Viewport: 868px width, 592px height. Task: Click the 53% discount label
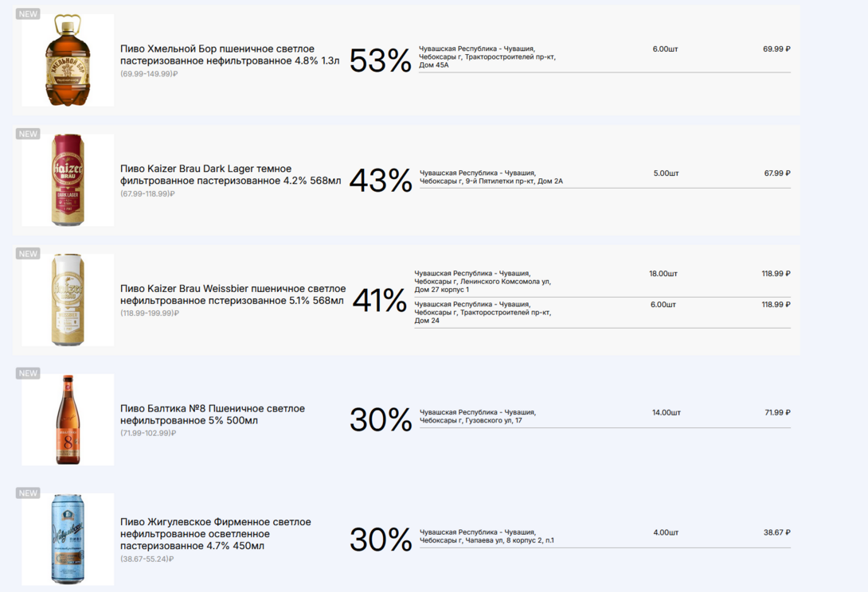381,60
